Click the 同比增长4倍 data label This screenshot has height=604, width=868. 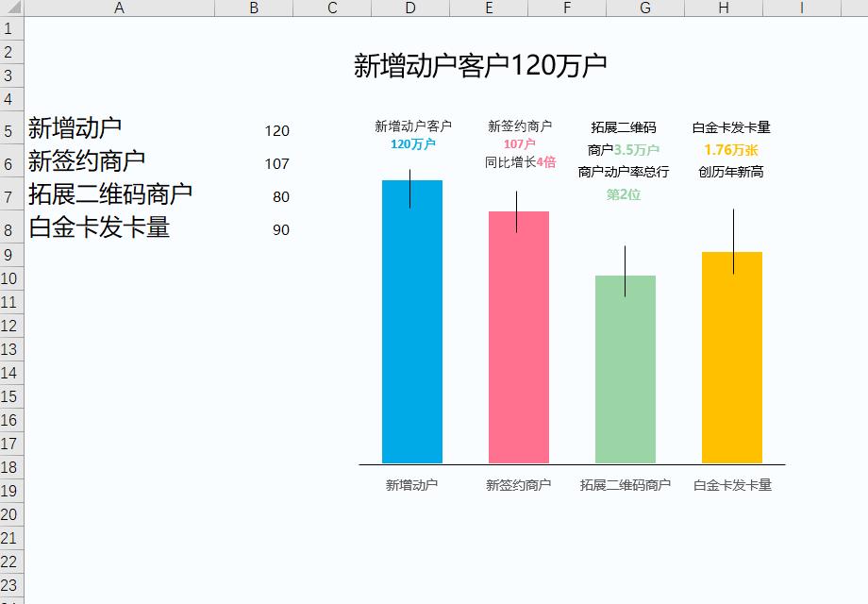(521, 162)
